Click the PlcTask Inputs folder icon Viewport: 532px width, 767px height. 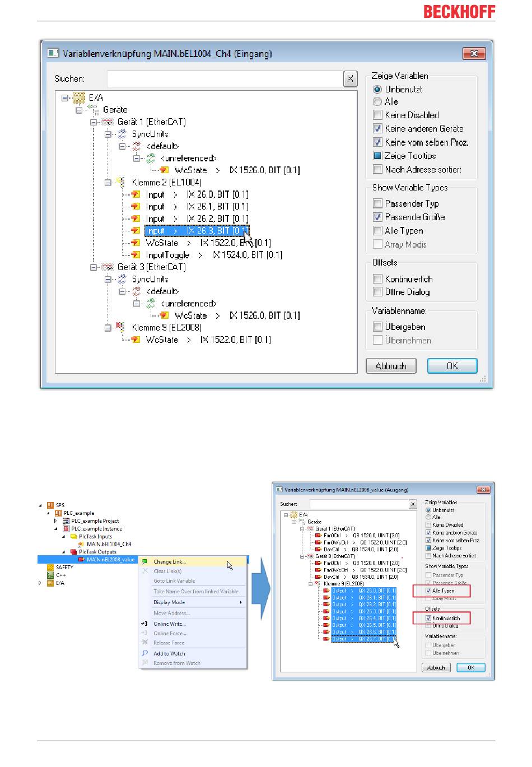click(74, 536)
